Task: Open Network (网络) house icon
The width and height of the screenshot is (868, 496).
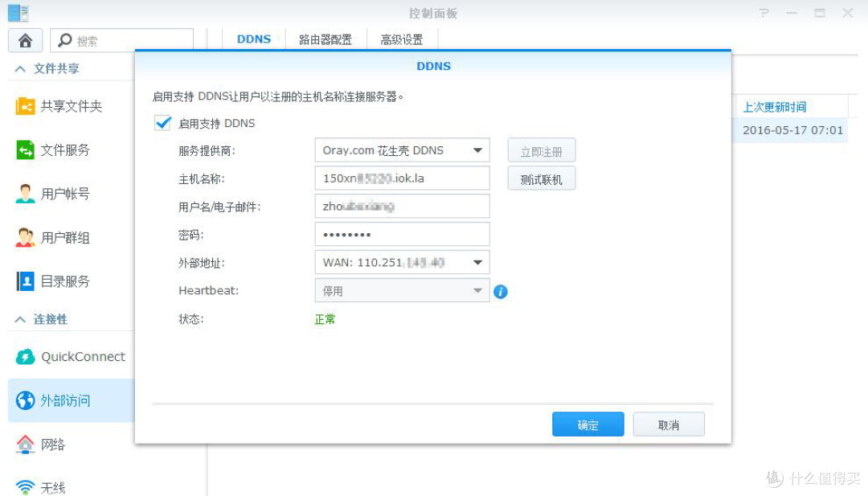Action: (x=25, y=444)
